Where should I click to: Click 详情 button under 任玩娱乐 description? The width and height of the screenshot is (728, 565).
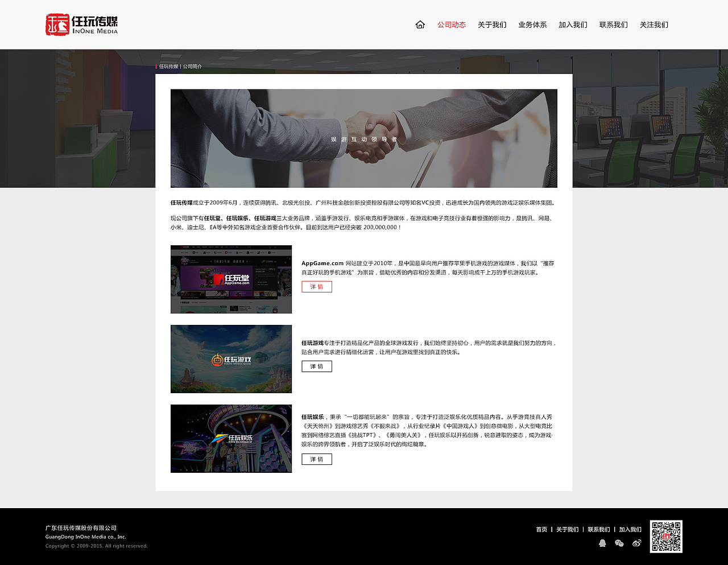point(317,459)
